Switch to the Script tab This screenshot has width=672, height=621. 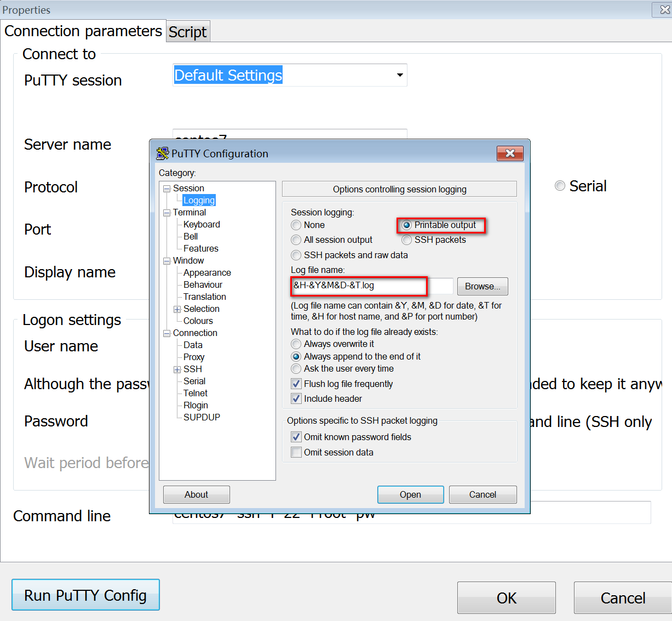[188, 32]
